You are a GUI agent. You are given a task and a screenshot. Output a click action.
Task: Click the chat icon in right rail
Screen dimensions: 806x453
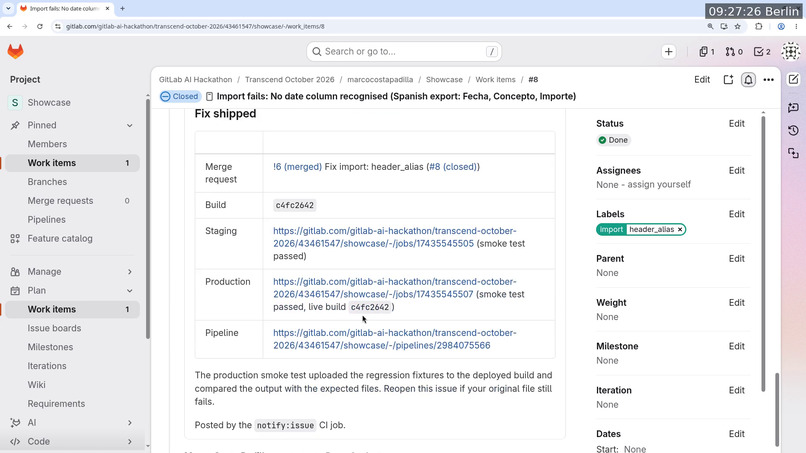(794, 107)
